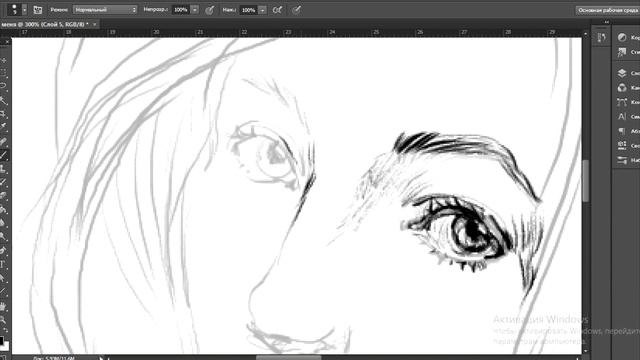Screen dimensions: 640x360
Task: Open the flow slider dropdown arrow
Action: (x=262, y=10)
